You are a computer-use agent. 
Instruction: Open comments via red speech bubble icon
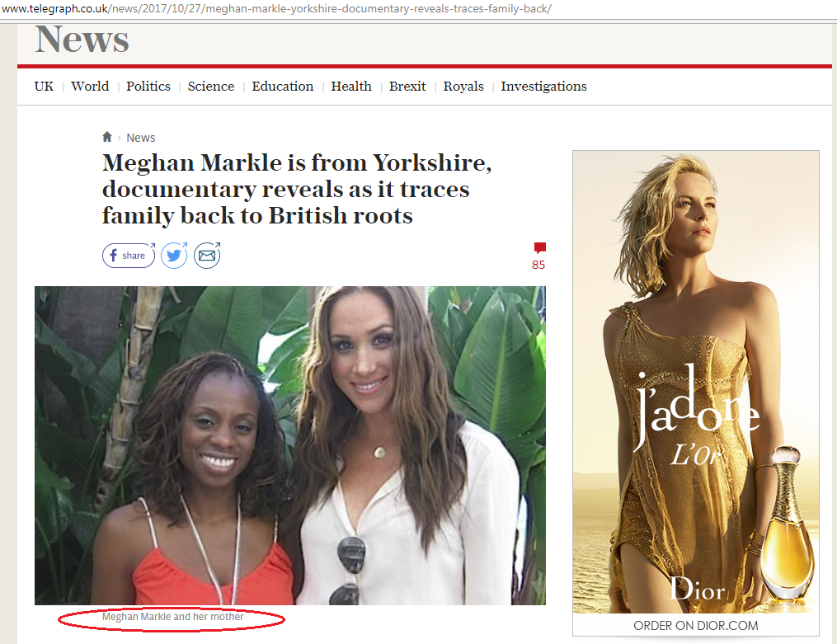click(x=539, y=247)
